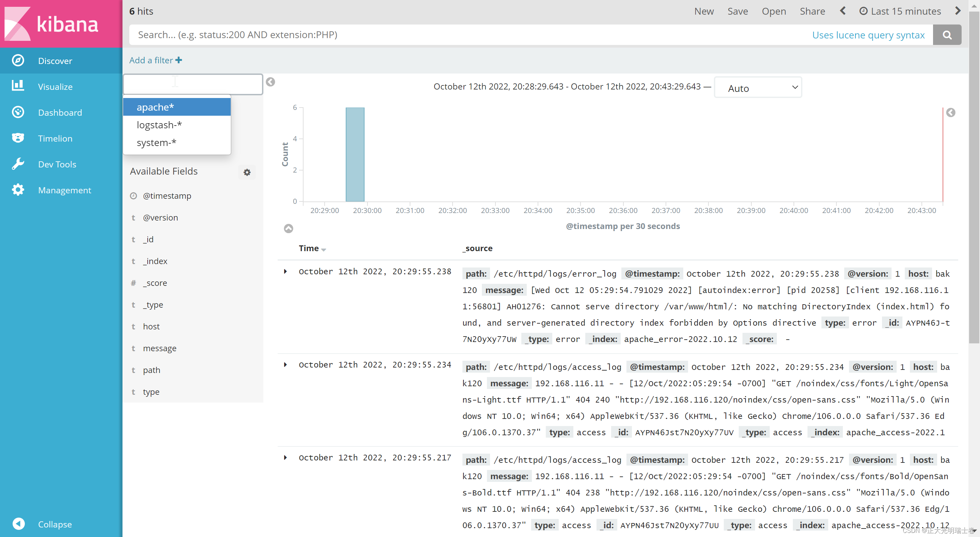The width and height of the screenshot is (980, 537).
Task: Collapse the navigation sidebar
Action: [18, 524]
